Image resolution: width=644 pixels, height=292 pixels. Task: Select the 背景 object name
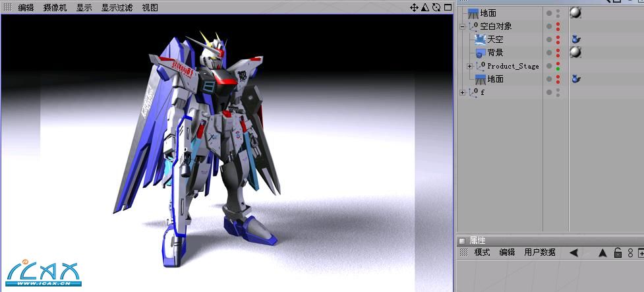coord(495,53)
